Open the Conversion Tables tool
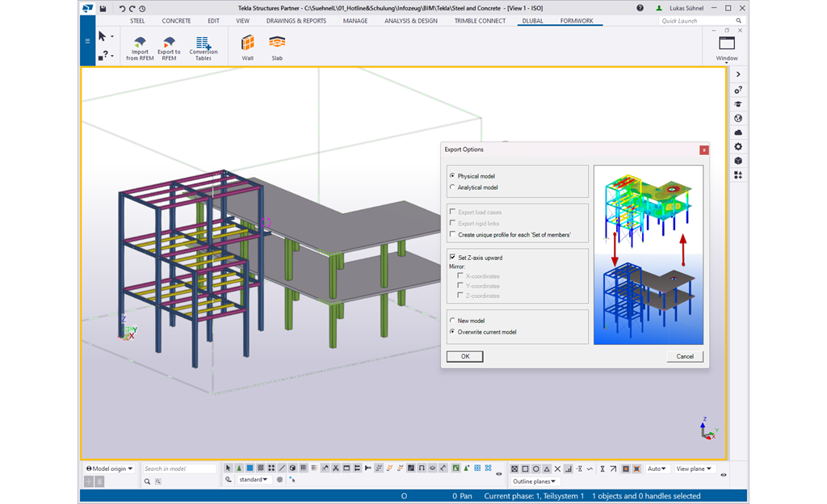The height and width of the screenshot is (504, 827). click(203, 47)
